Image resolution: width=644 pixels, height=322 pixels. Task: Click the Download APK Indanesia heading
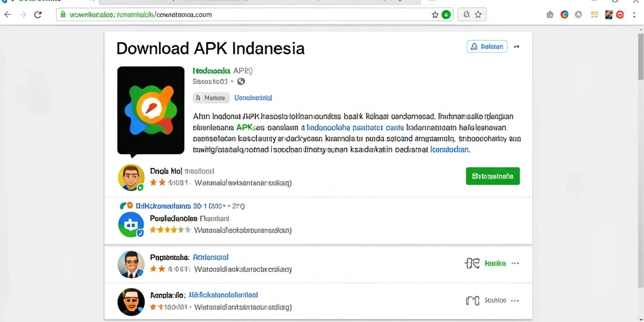click(x=210, y=48)
